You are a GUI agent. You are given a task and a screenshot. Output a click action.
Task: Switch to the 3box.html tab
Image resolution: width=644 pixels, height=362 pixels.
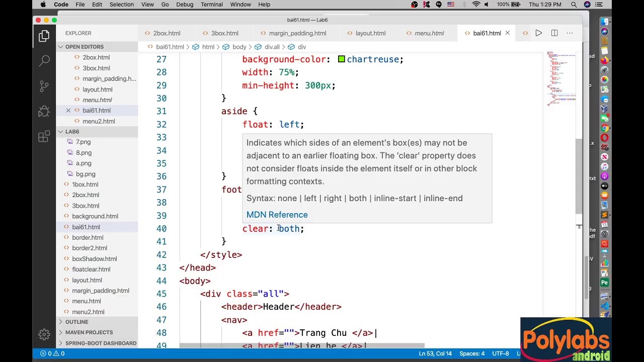[224, 33]
